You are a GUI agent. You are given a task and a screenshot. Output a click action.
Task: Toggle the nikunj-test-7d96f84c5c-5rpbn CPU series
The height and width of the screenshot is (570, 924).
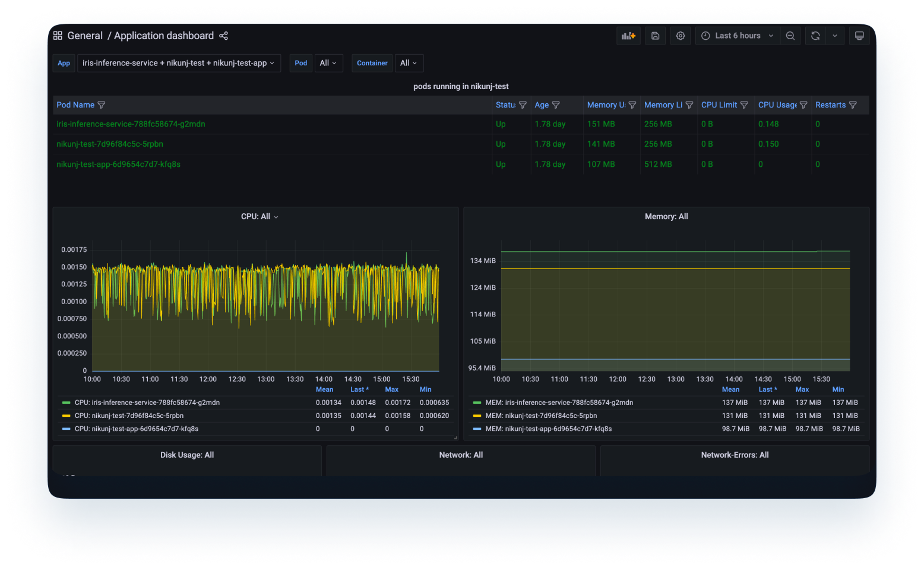(129, 416)
